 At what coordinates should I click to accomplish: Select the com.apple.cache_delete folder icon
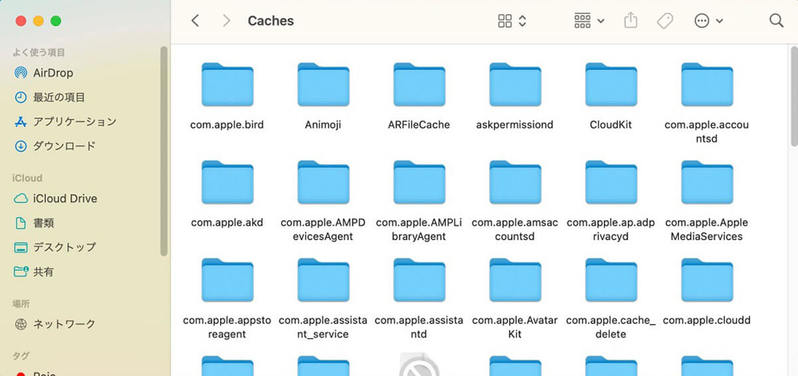tap(611, 280)
